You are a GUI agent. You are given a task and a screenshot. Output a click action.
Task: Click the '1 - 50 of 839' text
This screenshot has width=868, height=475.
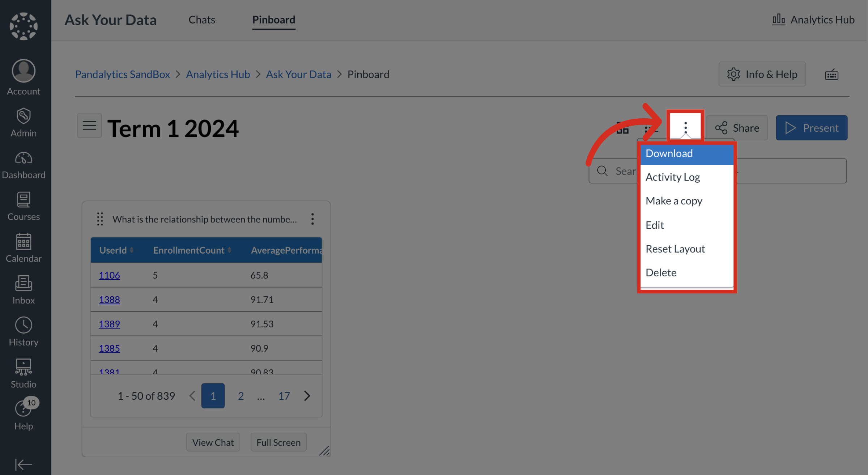click(x=146, y=396)
